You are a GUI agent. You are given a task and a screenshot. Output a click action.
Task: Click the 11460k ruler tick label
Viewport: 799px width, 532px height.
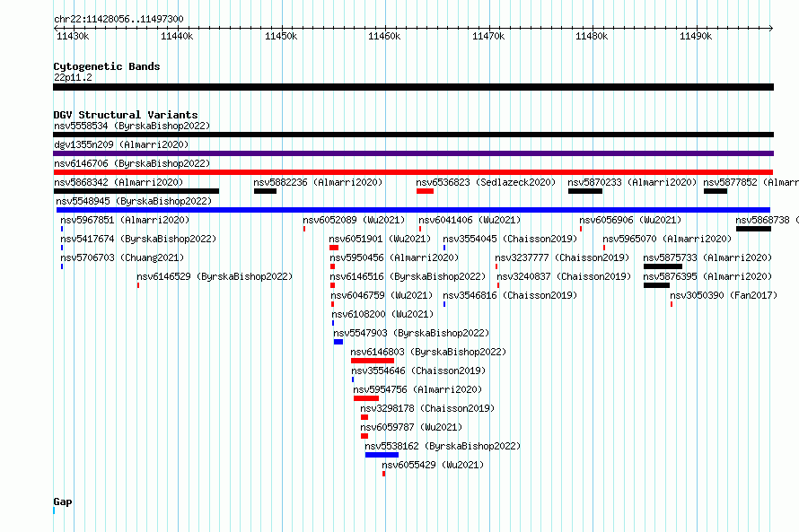point(384,36)
